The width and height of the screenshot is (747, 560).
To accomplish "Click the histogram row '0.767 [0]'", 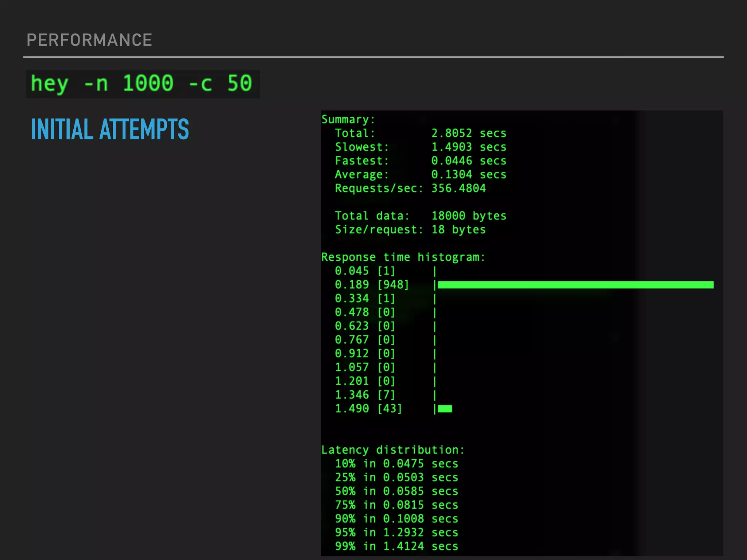I will [386, 340].
